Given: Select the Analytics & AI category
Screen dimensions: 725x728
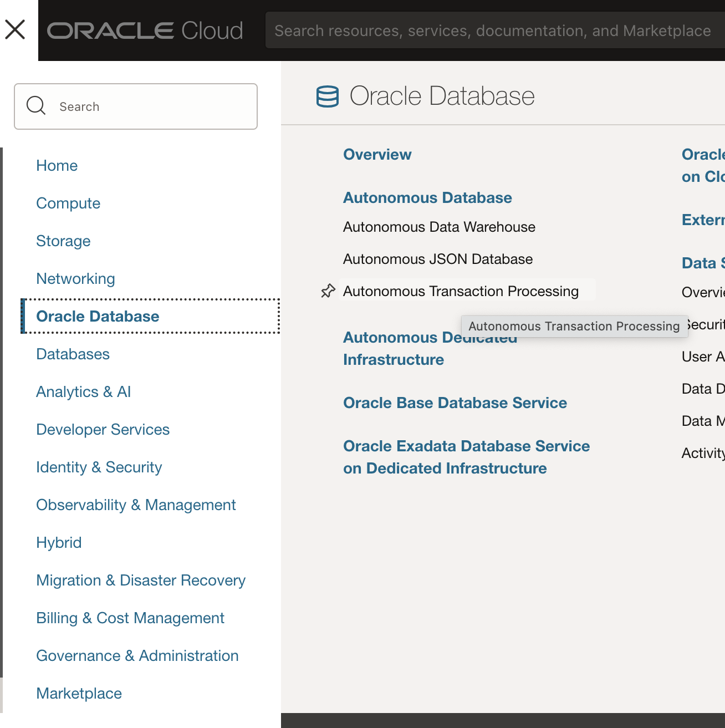Looking at the screenshot, I should click(x=84, y=392).
